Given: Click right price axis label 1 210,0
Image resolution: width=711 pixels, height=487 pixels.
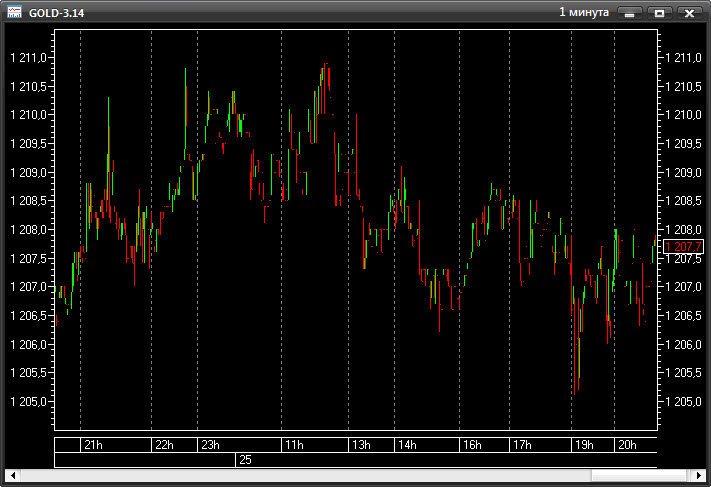Looking at the screenshot, I should coord(683,115).
